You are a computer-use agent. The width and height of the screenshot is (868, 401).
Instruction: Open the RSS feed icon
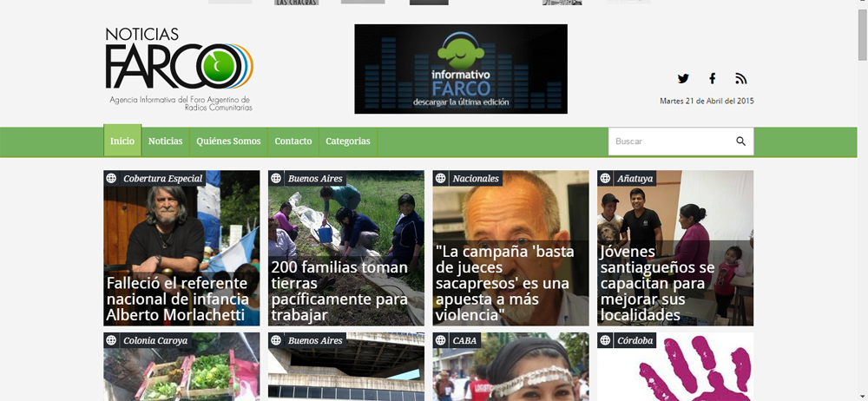pos(741,79)
